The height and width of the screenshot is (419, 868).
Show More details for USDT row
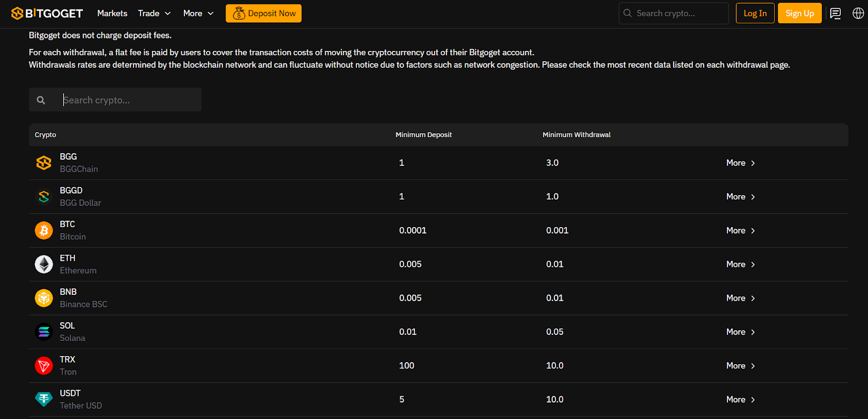click(x=741, y=399)
